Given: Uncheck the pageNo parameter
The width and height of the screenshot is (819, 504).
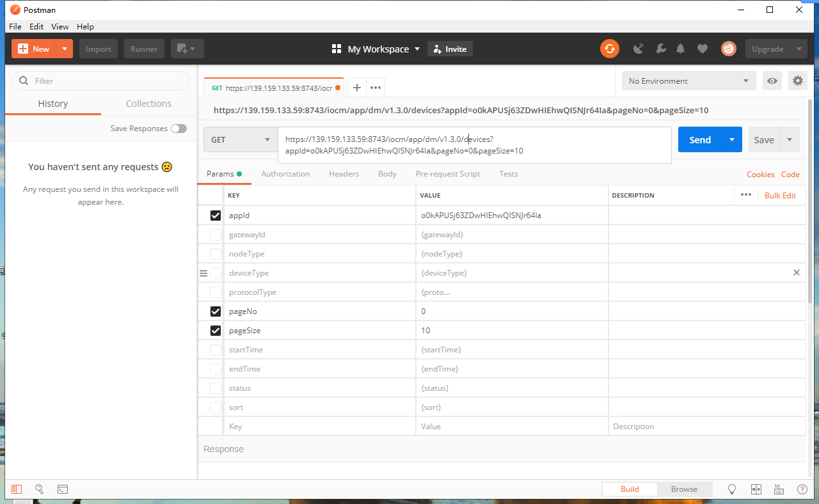Looking at the screenshot, I should click(216, 311).
